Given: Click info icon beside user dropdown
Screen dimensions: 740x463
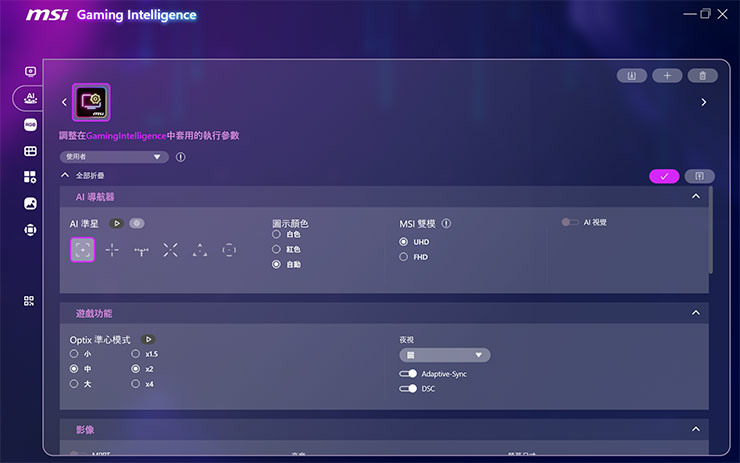Looking at the screenshot, I should point(181,157).
